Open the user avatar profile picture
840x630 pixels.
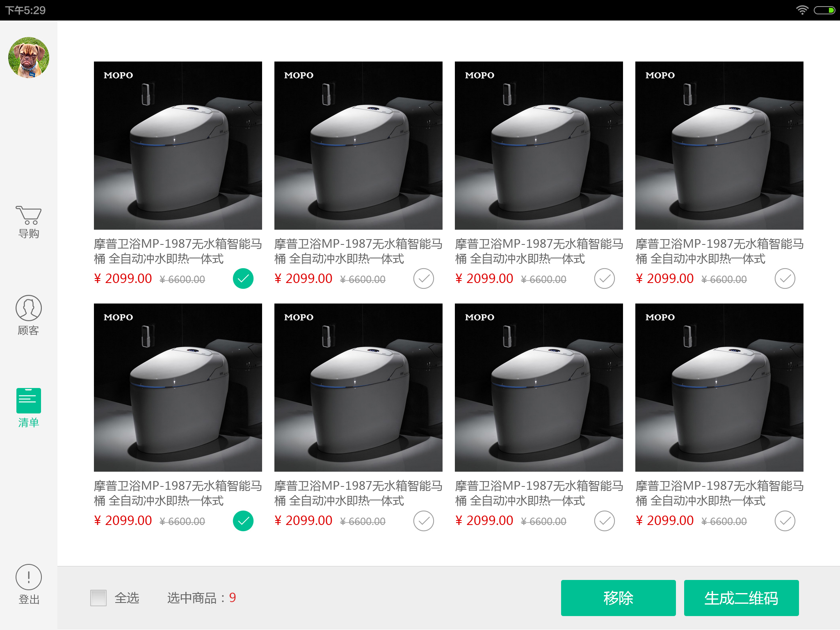point(29,58)
